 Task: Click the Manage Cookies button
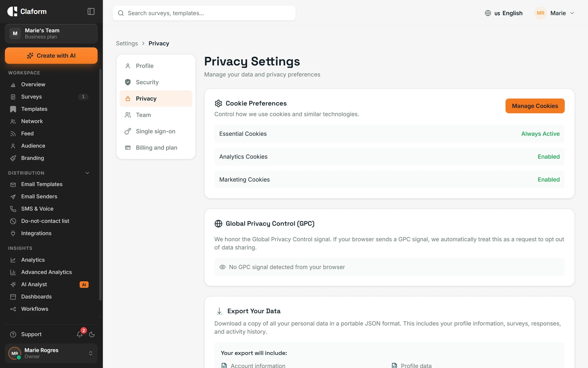pos(535,106)
